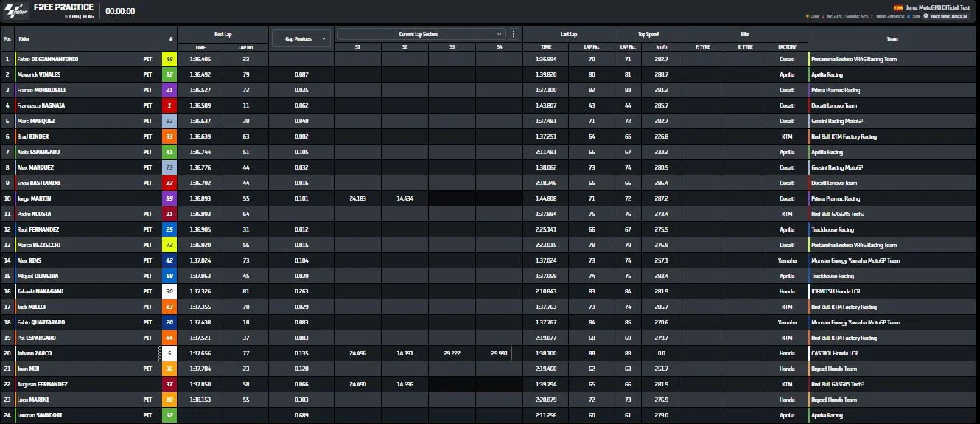Click PIT status on Luca MARINI's row

coord(147,400)
